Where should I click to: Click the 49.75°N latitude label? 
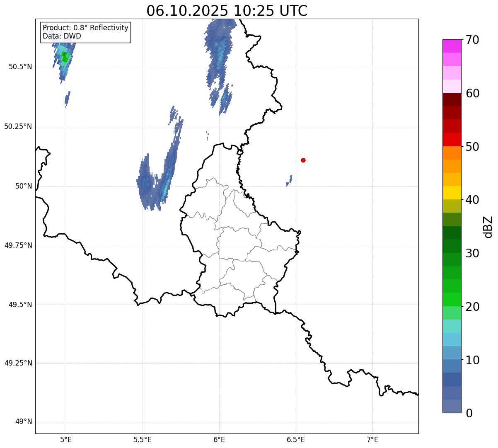18,245
